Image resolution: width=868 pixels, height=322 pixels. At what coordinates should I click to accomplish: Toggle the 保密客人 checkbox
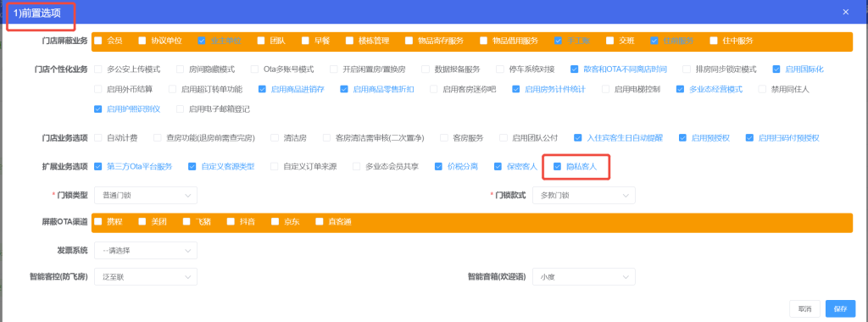(x=498, y=166)
